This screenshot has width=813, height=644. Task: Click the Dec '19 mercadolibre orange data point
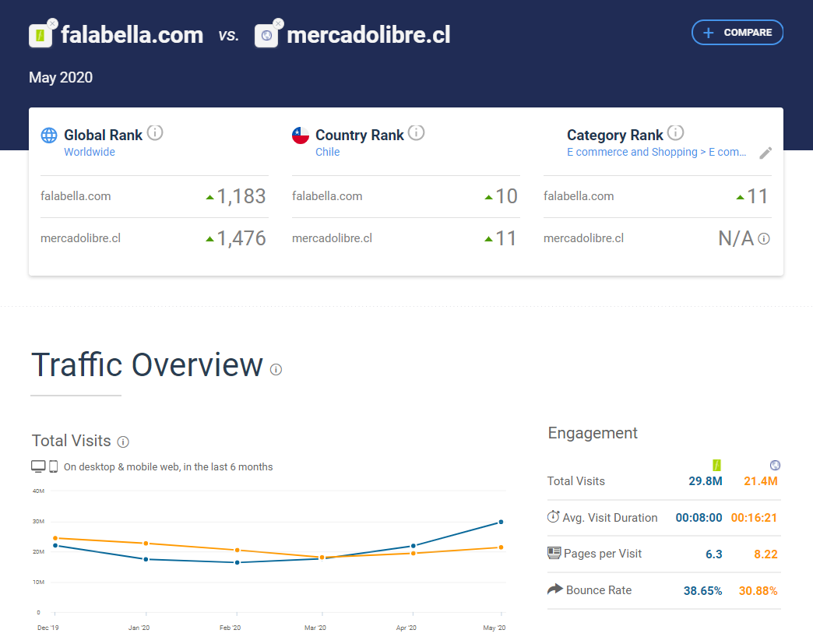[55, 538]
